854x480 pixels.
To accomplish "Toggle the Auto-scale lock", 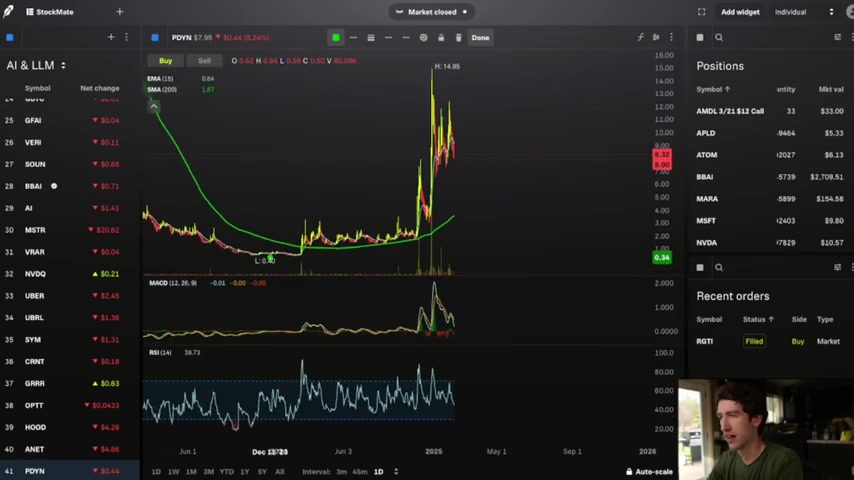I will click(649, 471).
